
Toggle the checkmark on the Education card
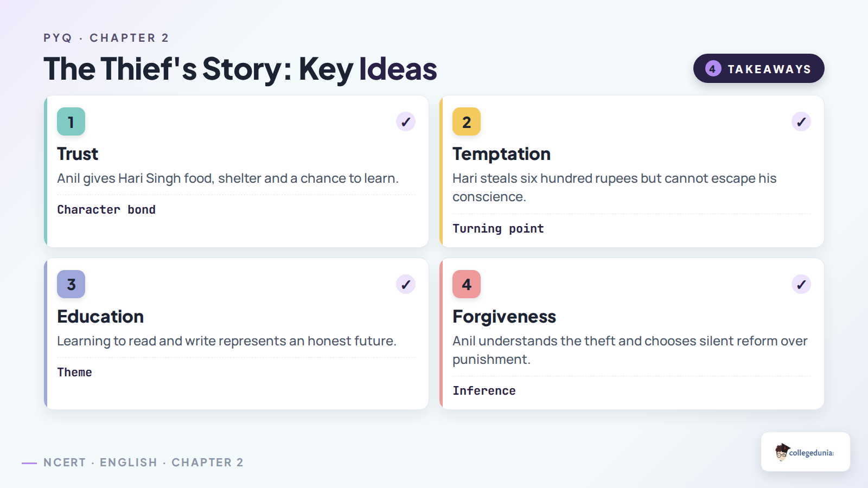click(x=406, y=284)
